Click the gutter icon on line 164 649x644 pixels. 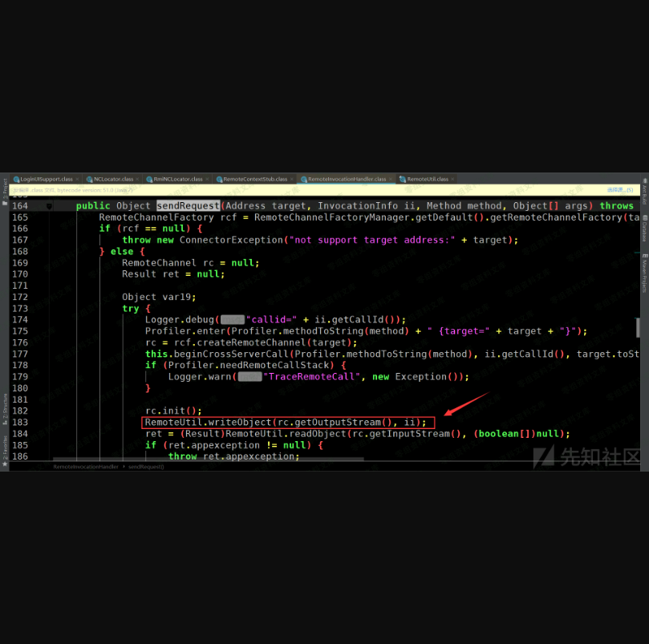(50, 206)
